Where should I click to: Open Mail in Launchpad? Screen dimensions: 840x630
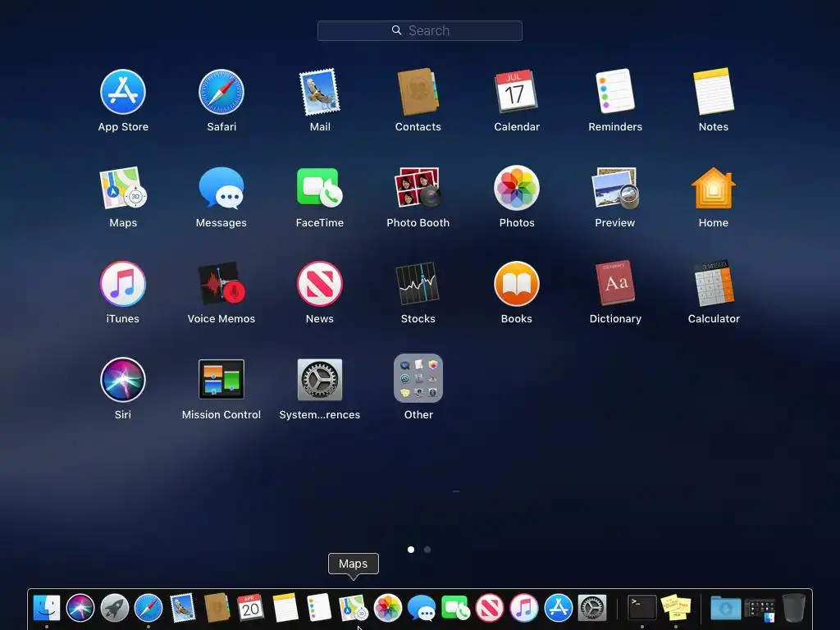point(319,92)
